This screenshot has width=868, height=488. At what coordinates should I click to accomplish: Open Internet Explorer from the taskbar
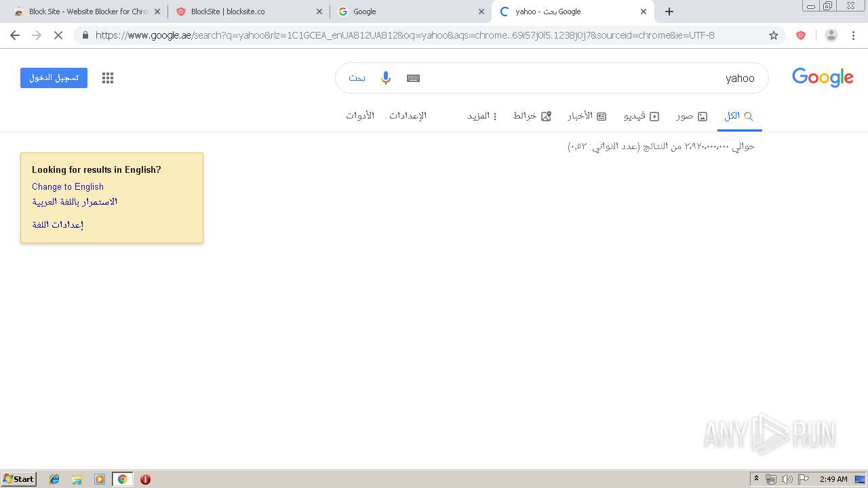click(54, 479)
